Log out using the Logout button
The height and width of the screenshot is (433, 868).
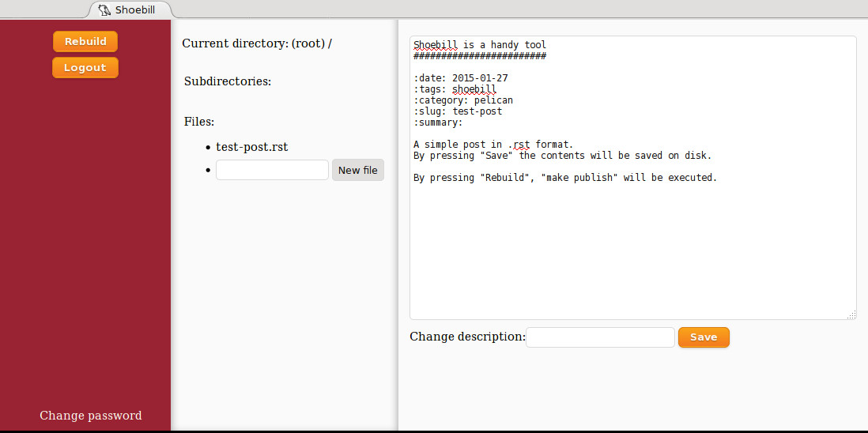tap(85, 67)
